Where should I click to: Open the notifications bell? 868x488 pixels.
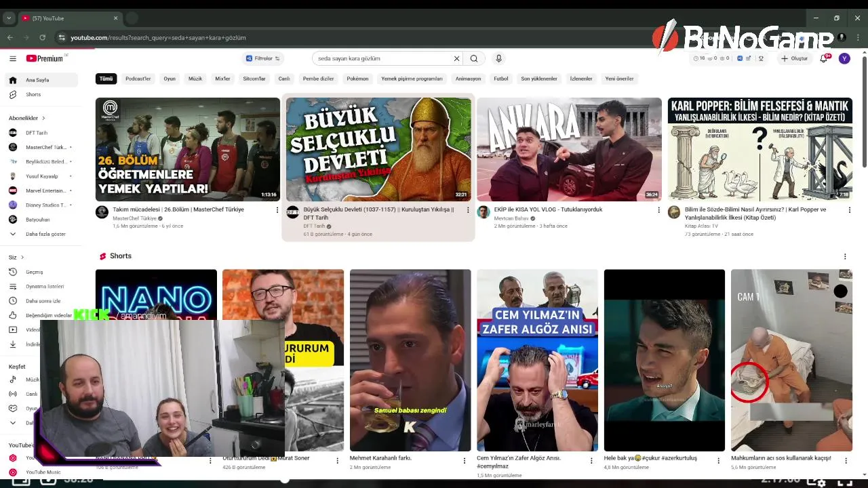coord(824,58)
